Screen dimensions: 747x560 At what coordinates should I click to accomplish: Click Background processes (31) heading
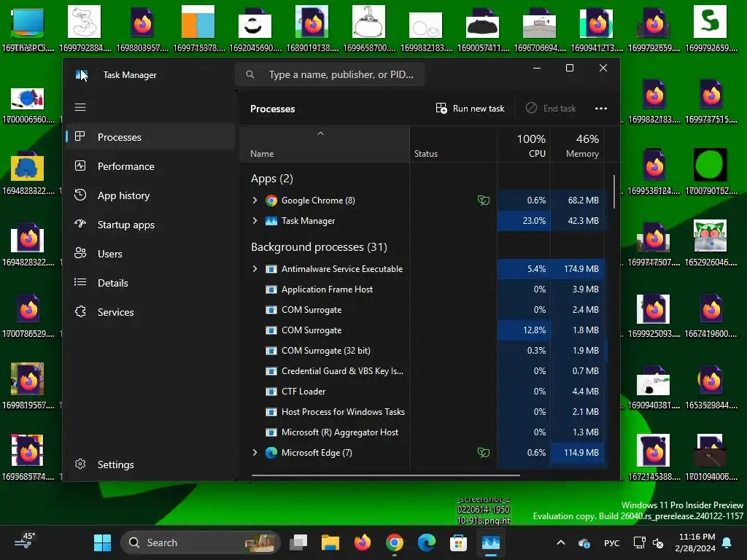(319, 247)
